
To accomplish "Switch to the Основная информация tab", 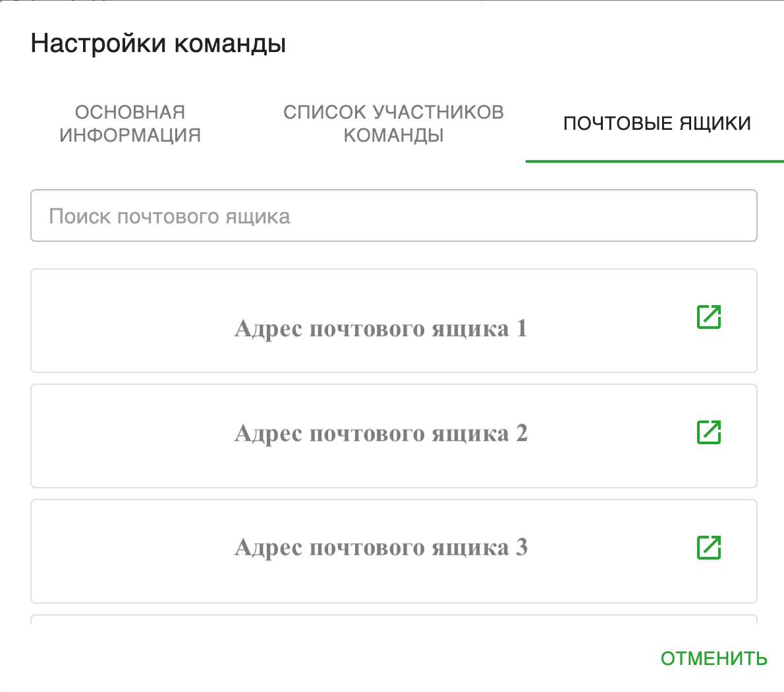I will [130, 123].
